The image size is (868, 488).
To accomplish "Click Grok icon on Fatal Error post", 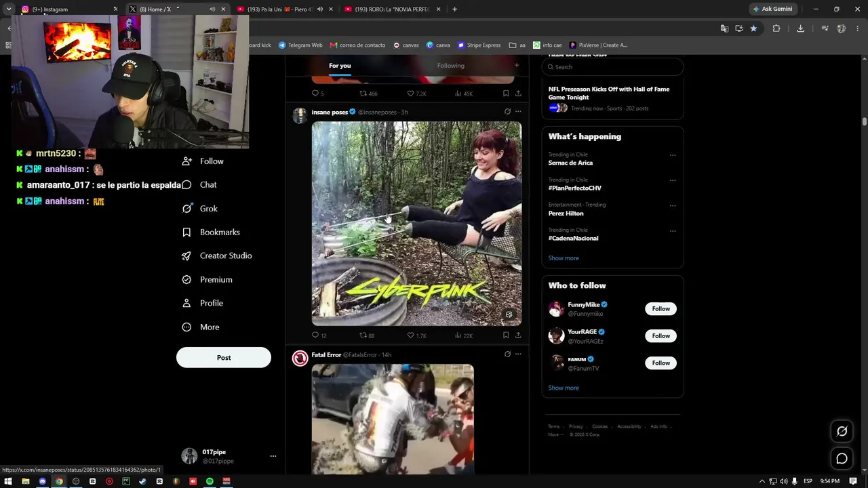I will [507, 354].
